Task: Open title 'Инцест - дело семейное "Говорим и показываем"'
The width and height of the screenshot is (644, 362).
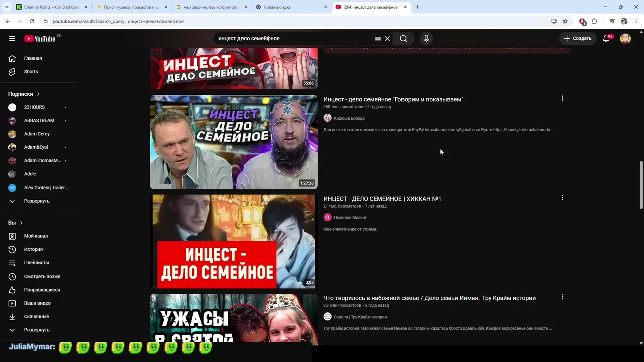Action: (x=393, y=100)
